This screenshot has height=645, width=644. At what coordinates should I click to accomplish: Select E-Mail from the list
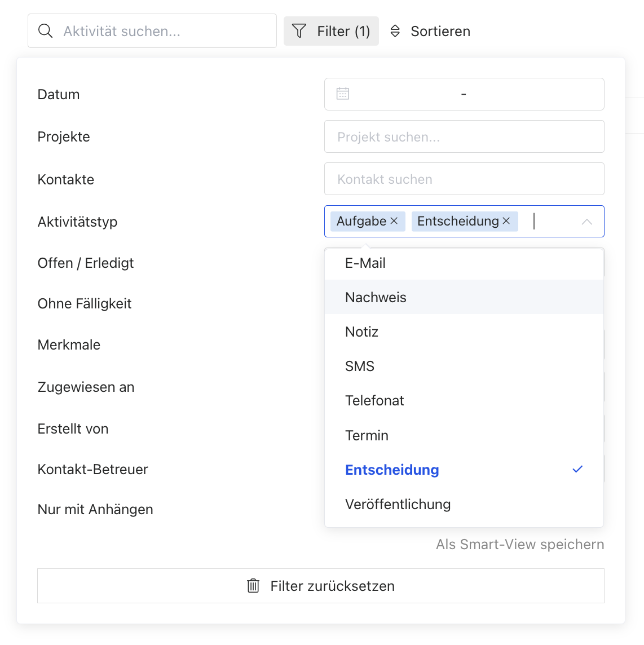[x=464, y=263]
